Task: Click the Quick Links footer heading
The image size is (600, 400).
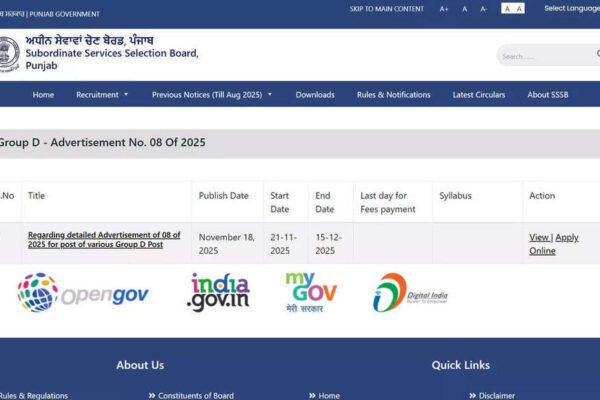Action: [x=461, y=365]
